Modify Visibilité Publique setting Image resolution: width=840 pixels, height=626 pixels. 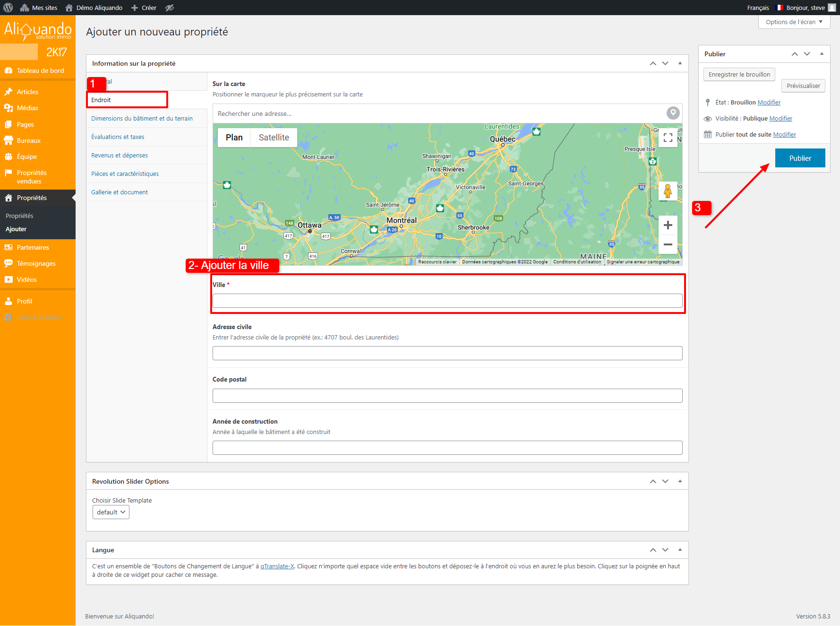pos(781,118)
